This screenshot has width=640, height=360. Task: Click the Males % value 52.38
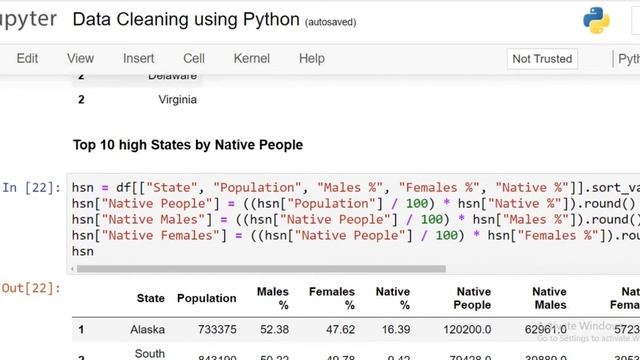(274, 329)
